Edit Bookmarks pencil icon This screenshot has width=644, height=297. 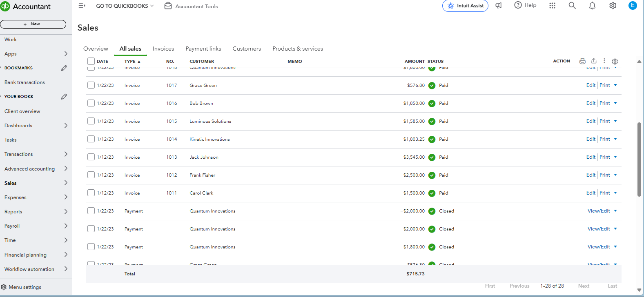coord(64,68)
